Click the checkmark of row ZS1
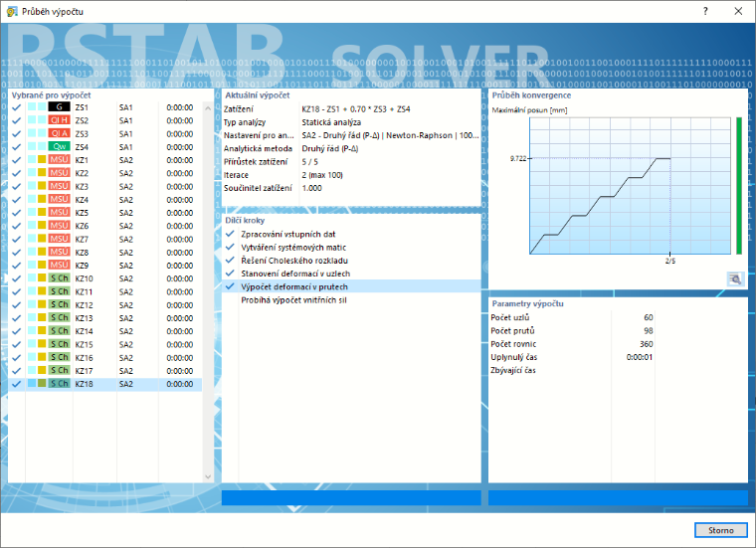The image size is (756, 548). pos(16,107)
